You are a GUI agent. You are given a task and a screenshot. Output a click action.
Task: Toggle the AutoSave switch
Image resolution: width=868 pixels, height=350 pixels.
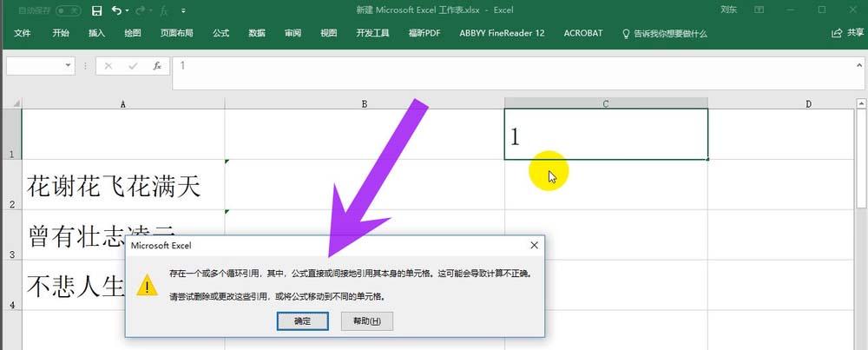point(68,10)
